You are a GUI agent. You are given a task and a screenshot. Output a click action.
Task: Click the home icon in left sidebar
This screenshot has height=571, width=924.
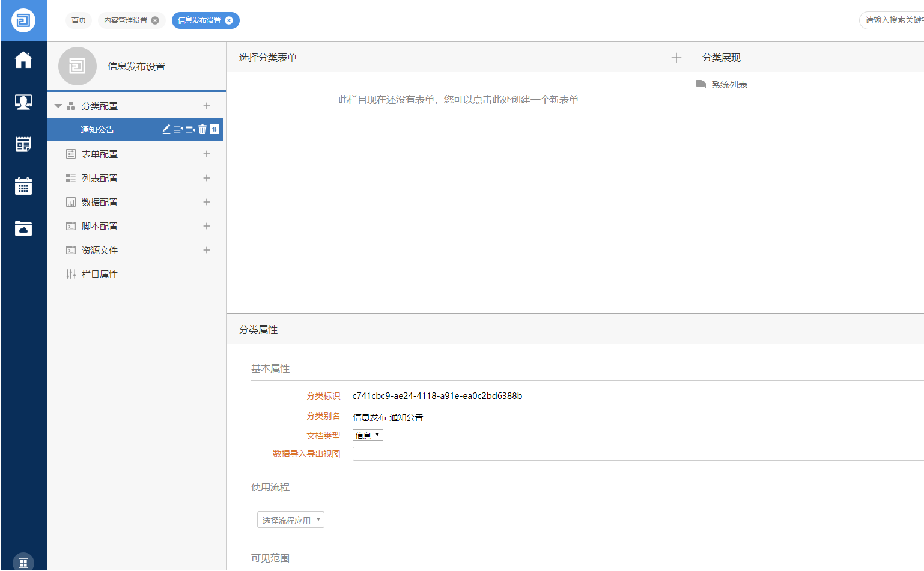pyautogui.click(x=23, y=60)
